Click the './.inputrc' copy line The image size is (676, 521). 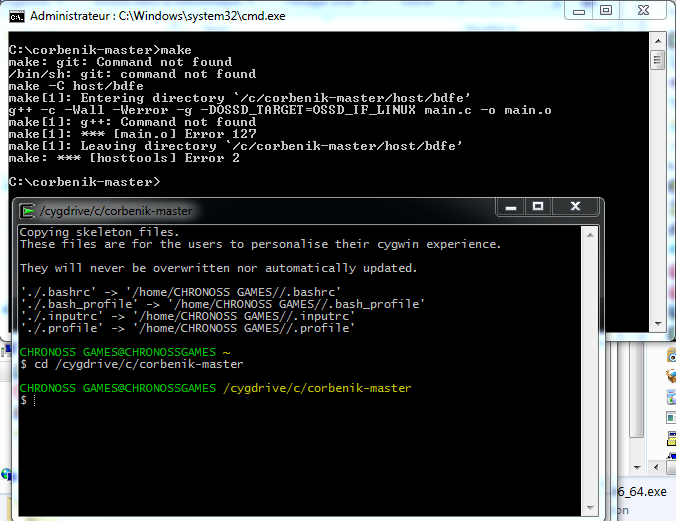coord(187,316)
